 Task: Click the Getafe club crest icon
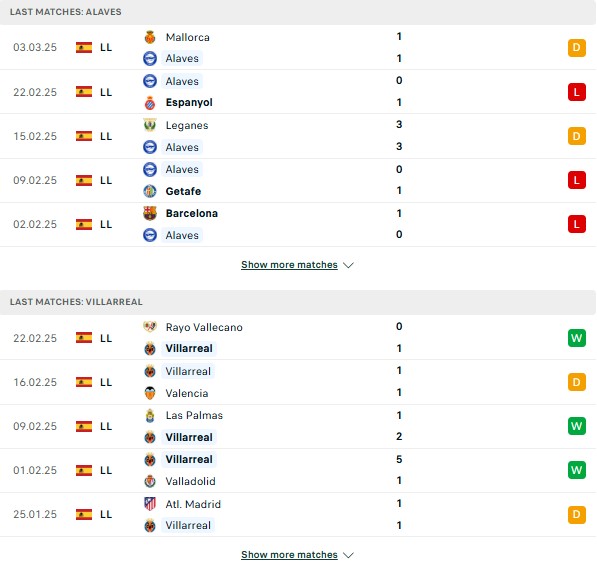[150, 191]
